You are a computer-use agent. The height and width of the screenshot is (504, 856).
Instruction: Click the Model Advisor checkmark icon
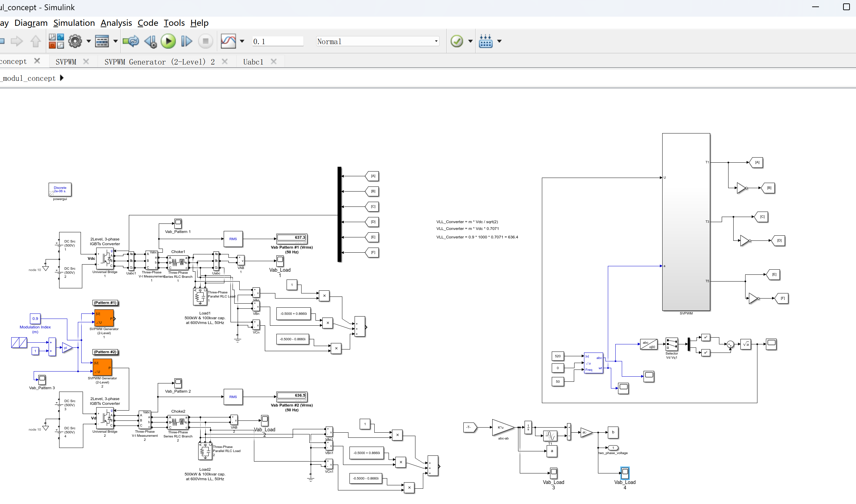457,41
